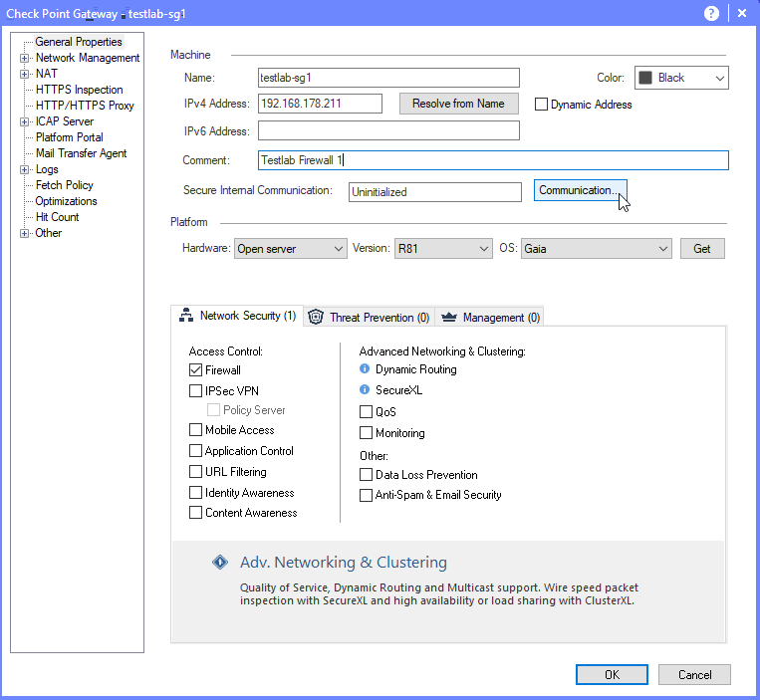This screenshot has width=760, height=700.
Task: Click the IPv4 Address field
Action: (320, 104)
